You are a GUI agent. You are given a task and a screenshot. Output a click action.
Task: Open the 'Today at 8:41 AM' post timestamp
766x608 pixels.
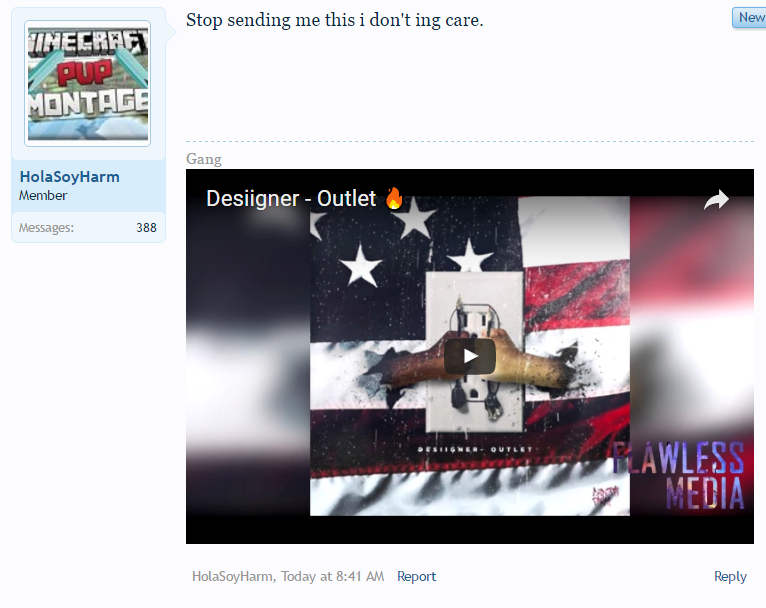pos(333,576)
